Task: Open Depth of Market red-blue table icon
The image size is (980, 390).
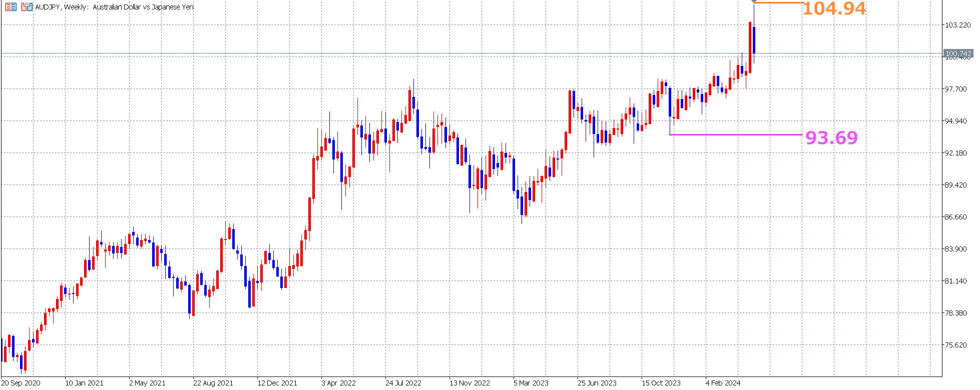Action: click(11, 7)
